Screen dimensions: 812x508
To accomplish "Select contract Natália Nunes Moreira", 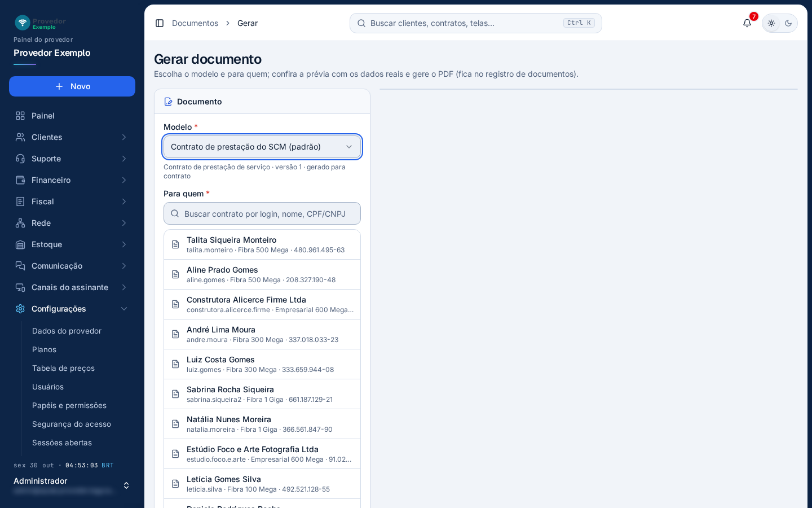I will (x=262, y=424).
